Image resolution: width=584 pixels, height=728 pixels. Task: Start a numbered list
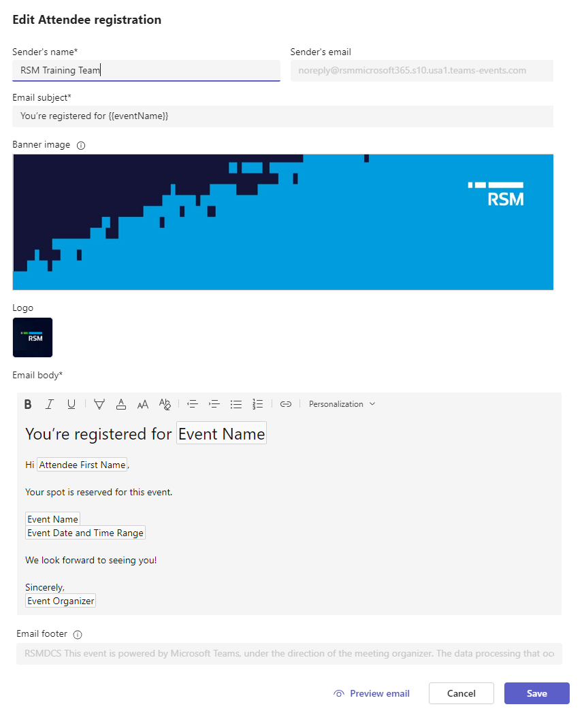coord(258,403)
